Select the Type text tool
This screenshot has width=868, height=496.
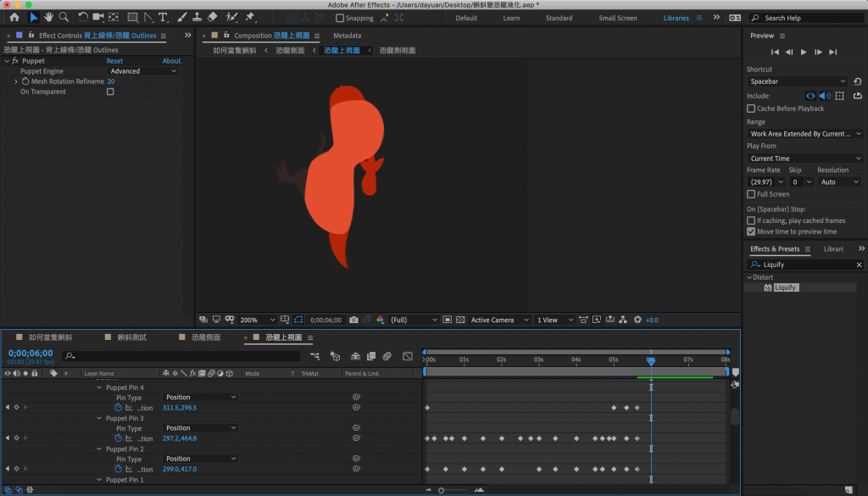point(163,17)
